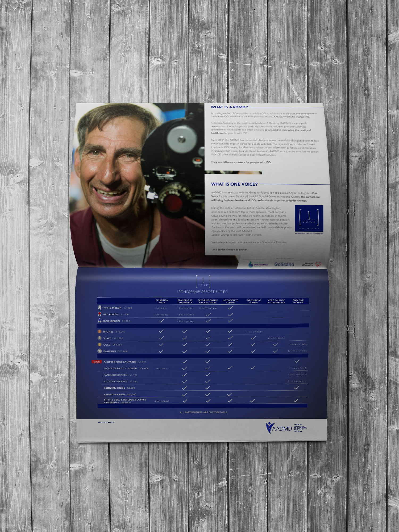
Task: Click the "PLATINUM - $75,000" row label
Action: coord(115,351)
